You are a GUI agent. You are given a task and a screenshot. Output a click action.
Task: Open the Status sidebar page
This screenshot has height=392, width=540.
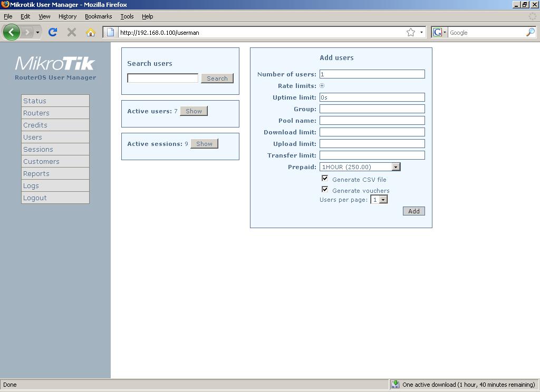[55, 101]
